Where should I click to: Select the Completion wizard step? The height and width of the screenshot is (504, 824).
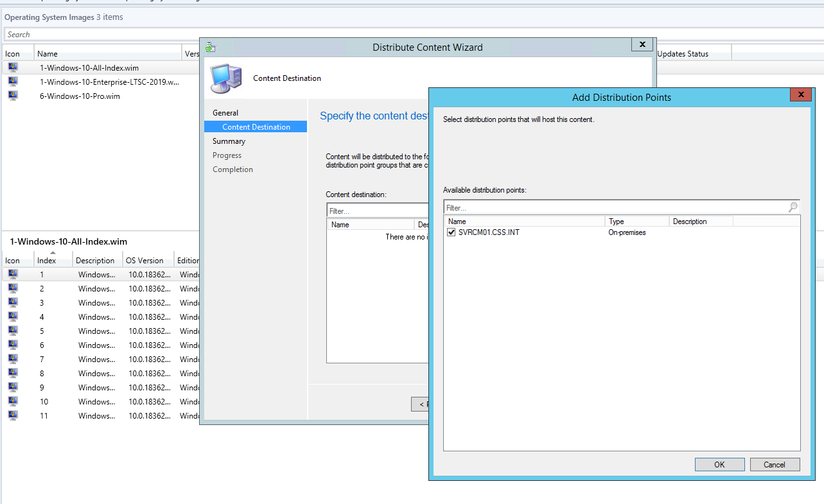232,169
